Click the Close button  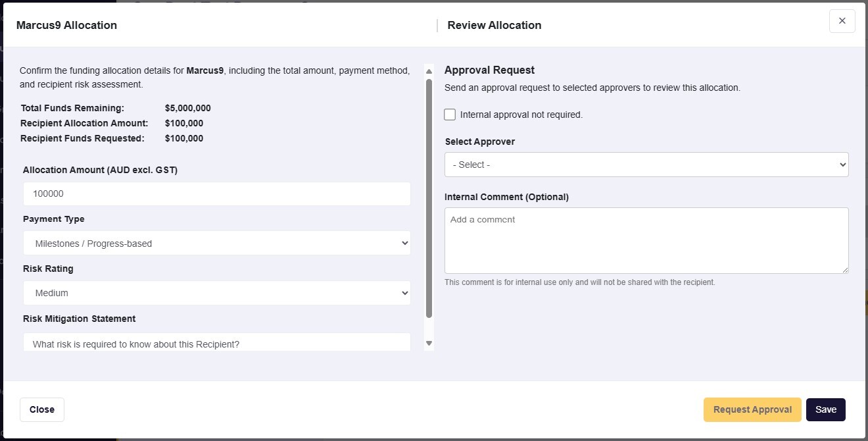click(x=41, y=409)
